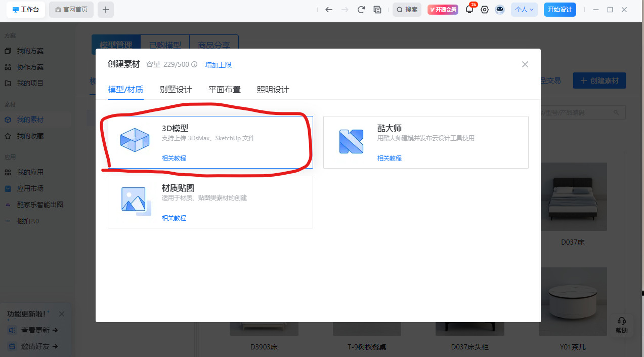Switch to the 别墅设计 tab
Image resolution: width=644 pixels, height=357 pixels.
176,90
